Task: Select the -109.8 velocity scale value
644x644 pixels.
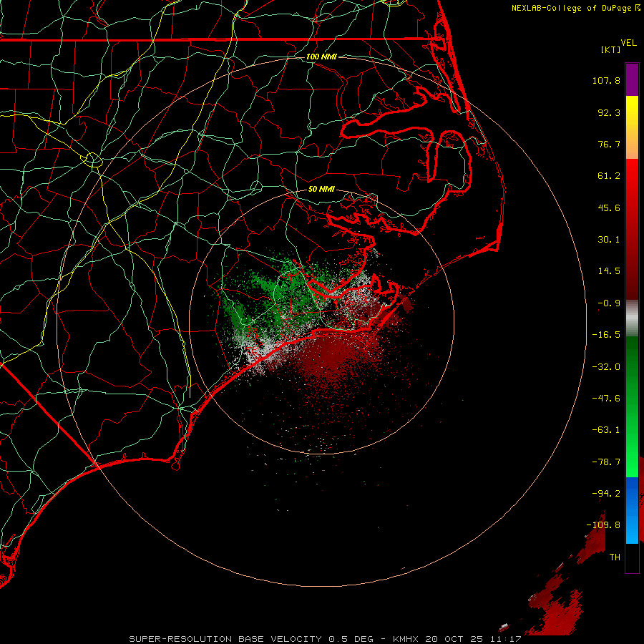Action: pyautogui.click(x=603, y=525)
